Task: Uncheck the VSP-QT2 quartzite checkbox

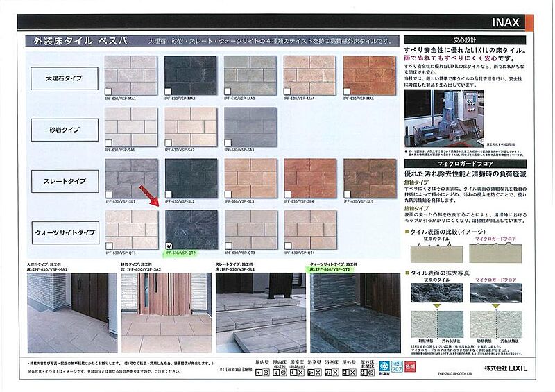Action: 169,246
